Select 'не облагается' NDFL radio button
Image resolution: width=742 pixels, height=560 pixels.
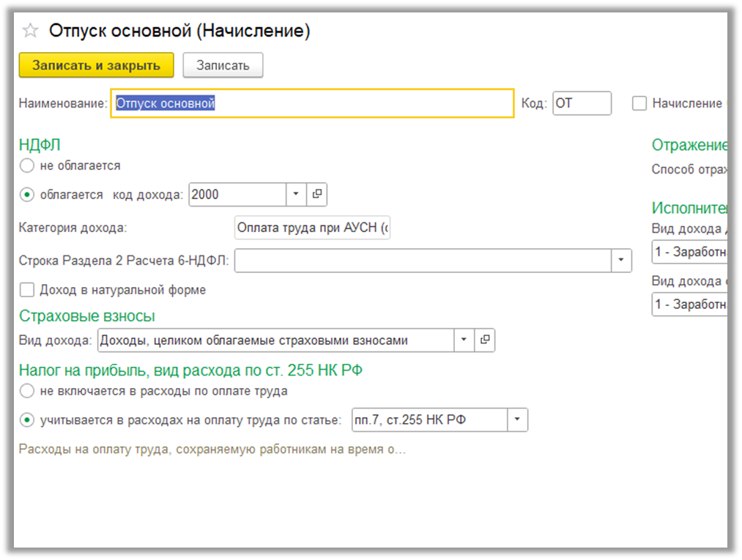(x=27, y=165)
